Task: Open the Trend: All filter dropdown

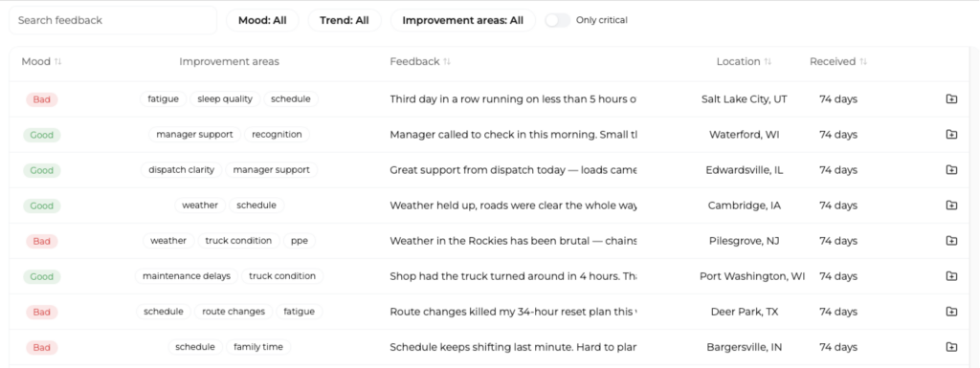Action: [x=345, y=20]
